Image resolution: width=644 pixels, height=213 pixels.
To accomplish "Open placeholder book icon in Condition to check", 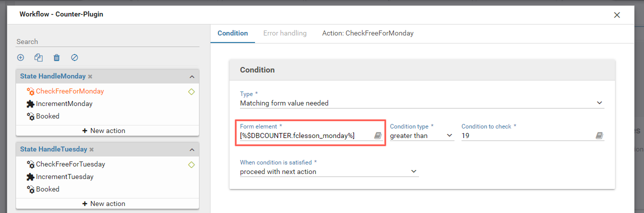I will point(599,135).
